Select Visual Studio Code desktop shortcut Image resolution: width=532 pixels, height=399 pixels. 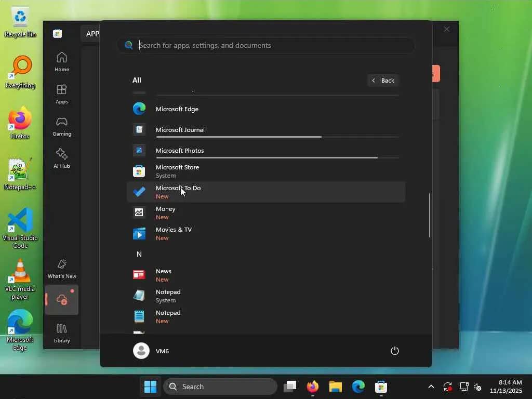pyautogui.click(x=20, y=228)
